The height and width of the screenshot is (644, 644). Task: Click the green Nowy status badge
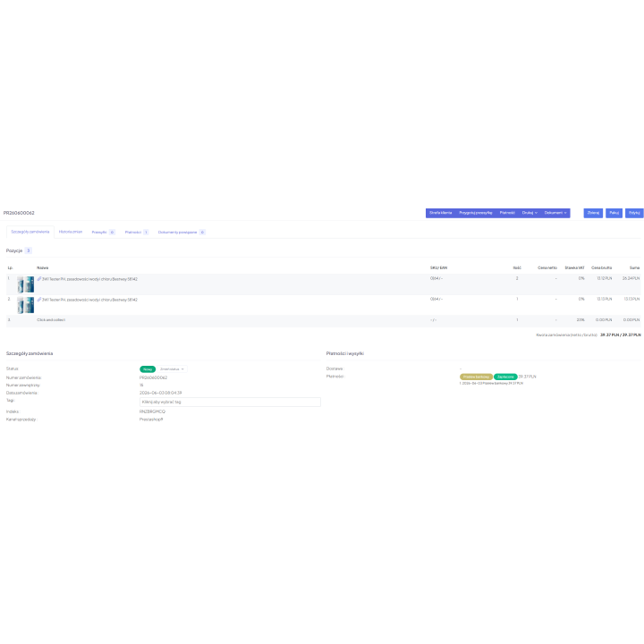point(148,369)
